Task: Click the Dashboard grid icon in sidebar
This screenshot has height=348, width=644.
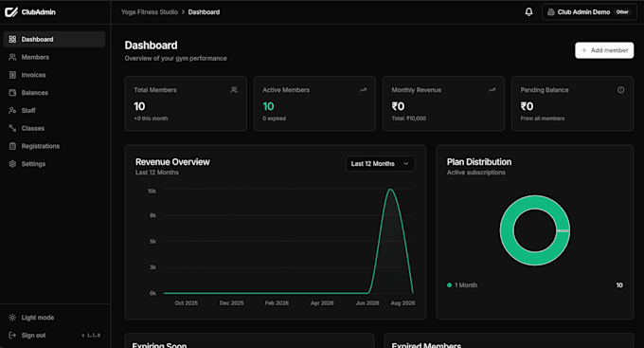Action: click(x=12, y=39)
